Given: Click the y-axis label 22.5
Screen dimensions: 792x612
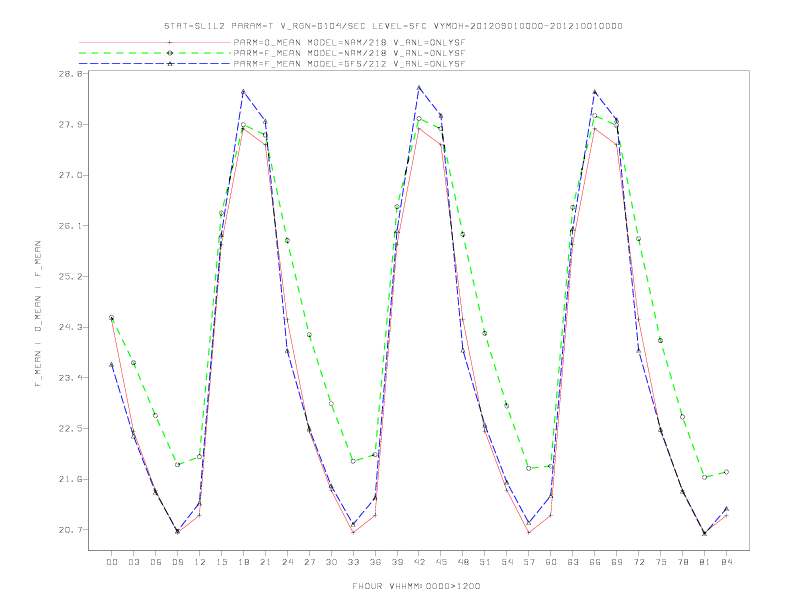Looking at the screenshot, I should click(70, 429).
